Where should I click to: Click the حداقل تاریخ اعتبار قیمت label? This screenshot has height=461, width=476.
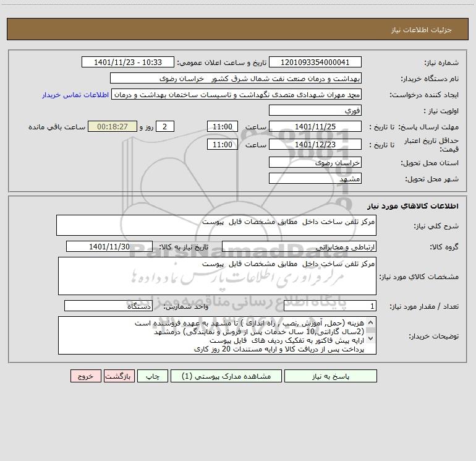tap(431, 145)
